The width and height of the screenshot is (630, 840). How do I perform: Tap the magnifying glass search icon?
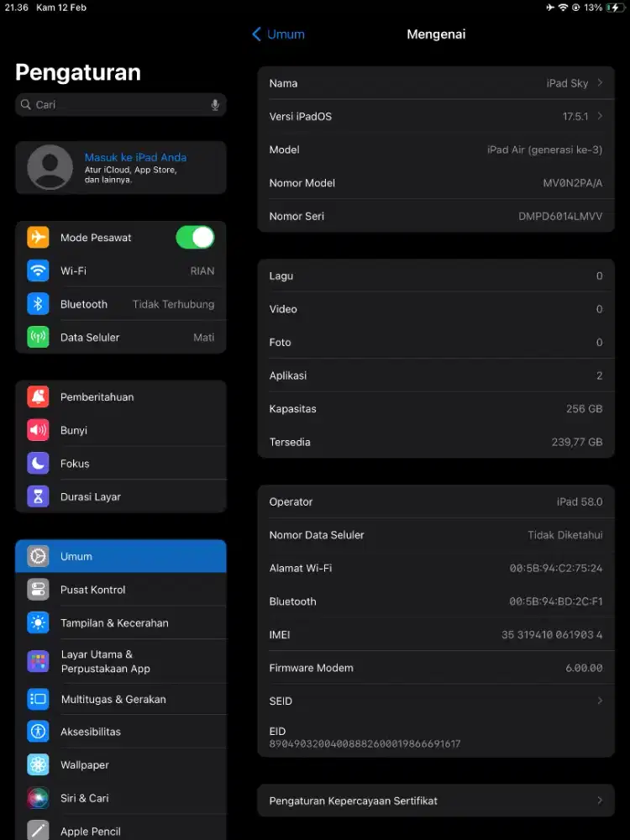click(x=25, y=104)
